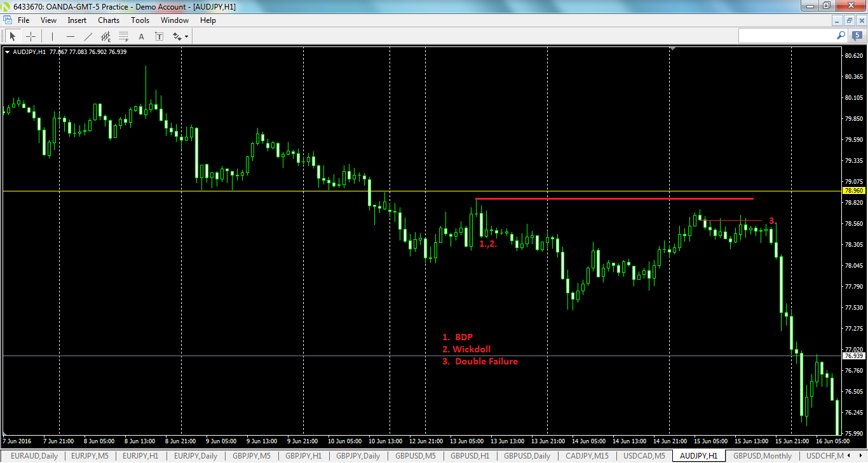The image size is (868, 463).
Task: Open the Insert menu
Action: pos(76,20)
